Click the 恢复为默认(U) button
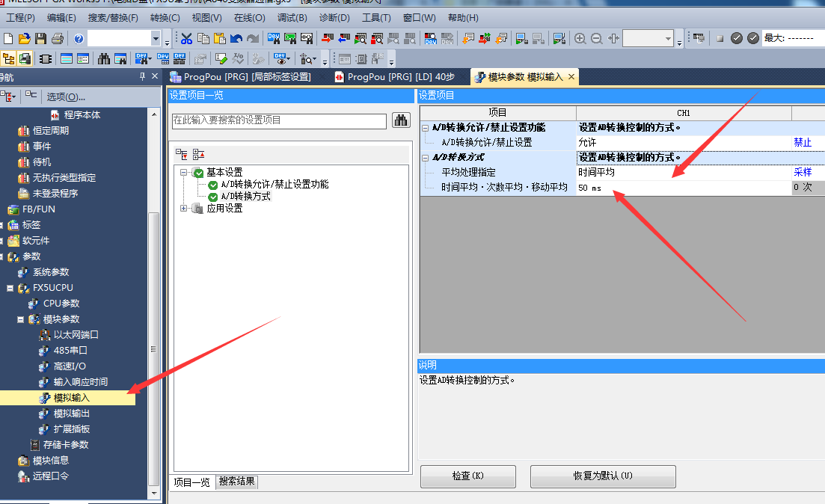Viewport: 825px width, 504px height. point(602,476)
